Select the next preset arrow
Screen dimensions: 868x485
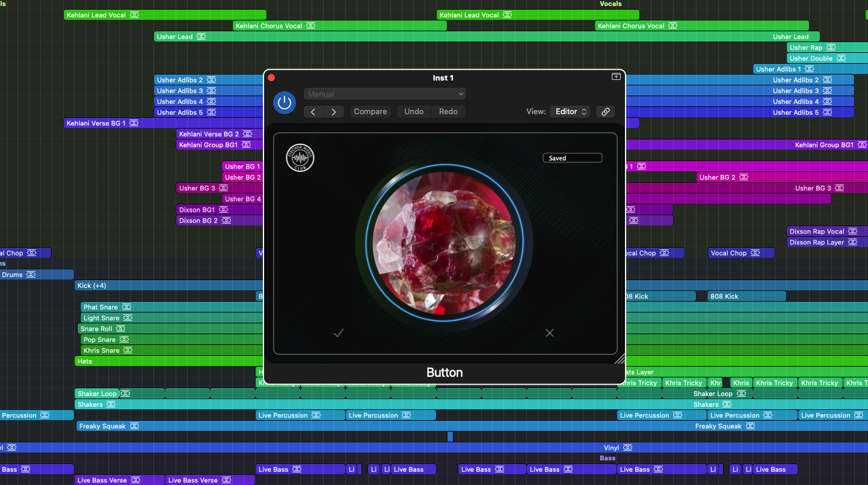click(334, 112)
